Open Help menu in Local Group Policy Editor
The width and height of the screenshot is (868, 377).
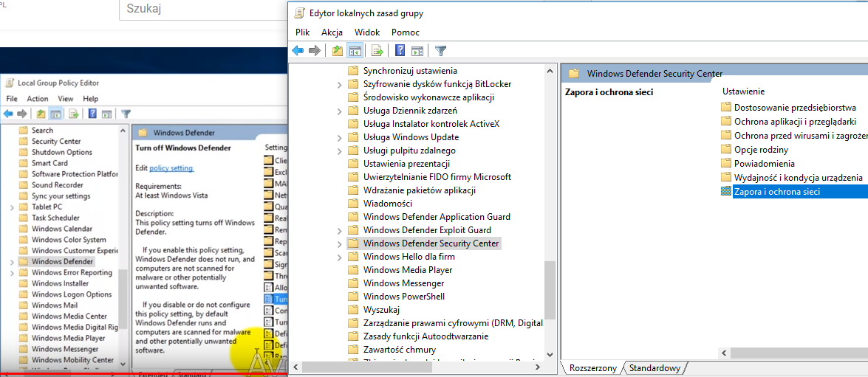91,99
